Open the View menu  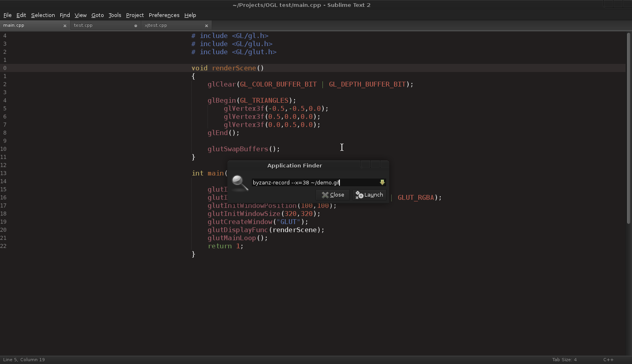[x=81, y=15]
